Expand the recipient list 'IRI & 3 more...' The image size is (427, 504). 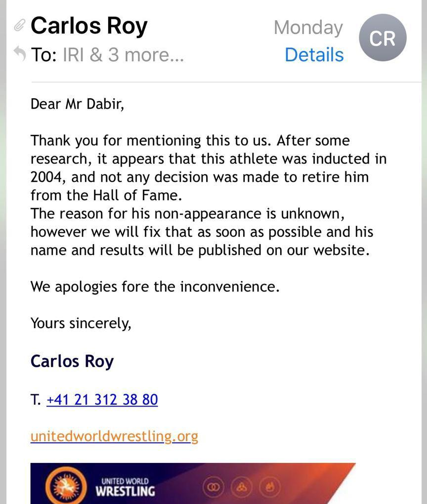click(x=124, y=55)
